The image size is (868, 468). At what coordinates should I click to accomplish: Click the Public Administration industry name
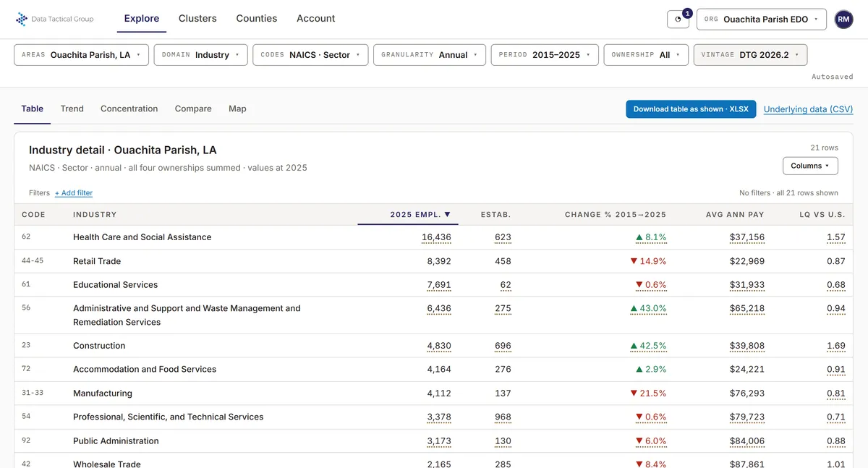click(116, 441)
